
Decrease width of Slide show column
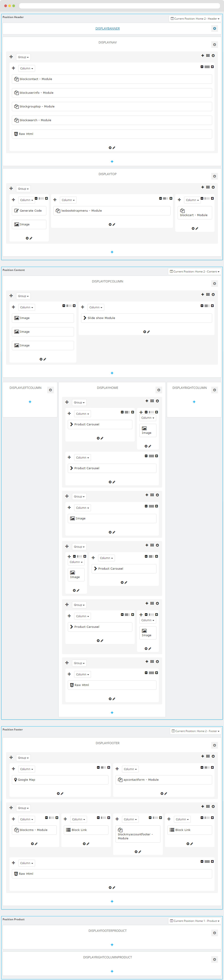tap(202, 306)
